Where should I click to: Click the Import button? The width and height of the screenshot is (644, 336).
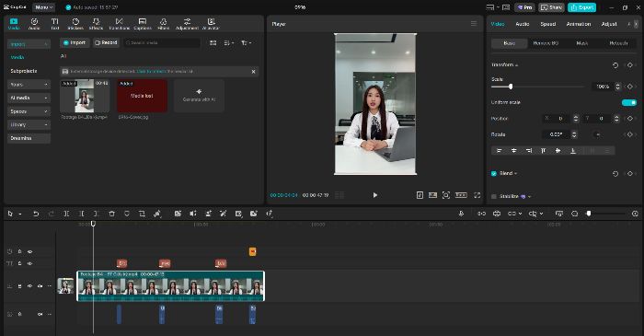(x=75, y=42)
